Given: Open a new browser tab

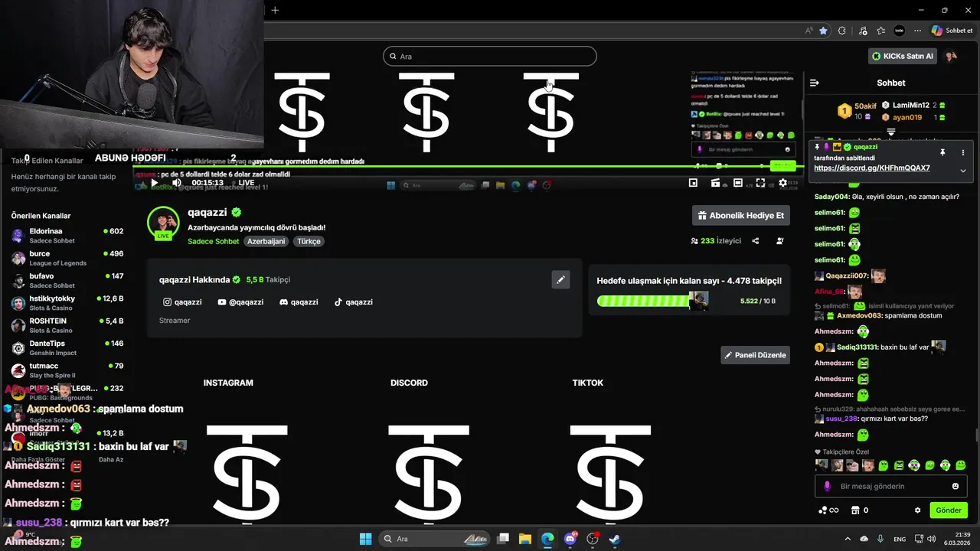Looking at the screenshot, I should (275, 10).
